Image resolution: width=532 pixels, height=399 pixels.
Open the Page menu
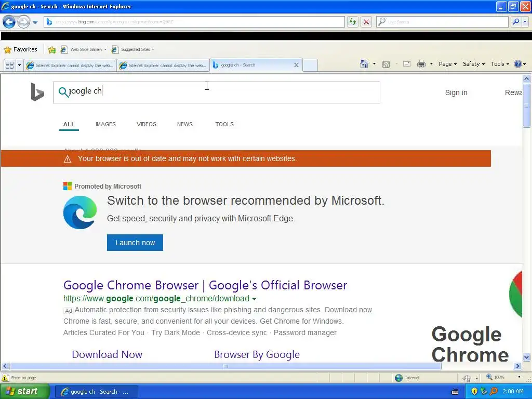(x=447, y=64)
